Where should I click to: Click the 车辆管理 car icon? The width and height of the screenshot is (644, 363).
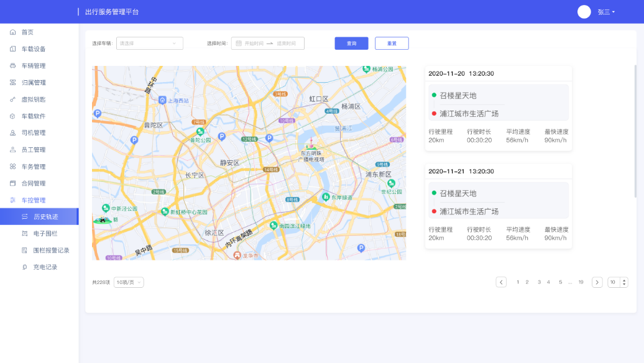[x=12, y=66]
